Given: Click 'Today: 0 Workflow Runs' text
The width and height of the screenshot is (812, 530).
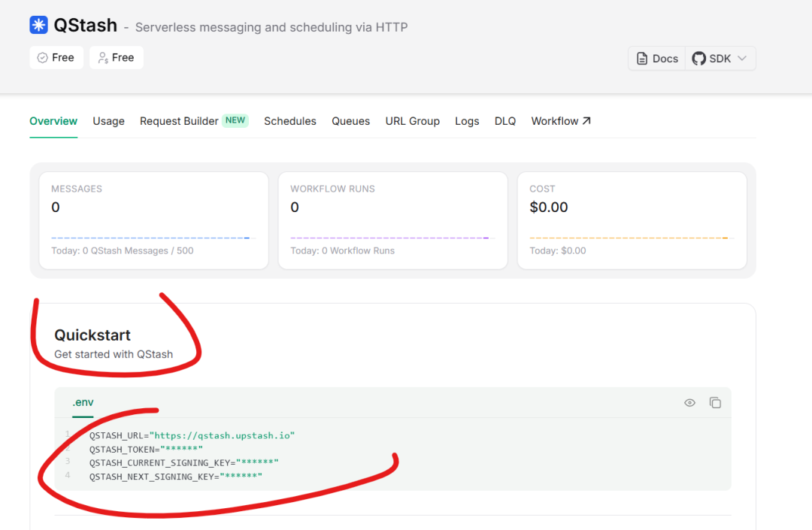Looking at the screenshot, I should coord(342,250).
